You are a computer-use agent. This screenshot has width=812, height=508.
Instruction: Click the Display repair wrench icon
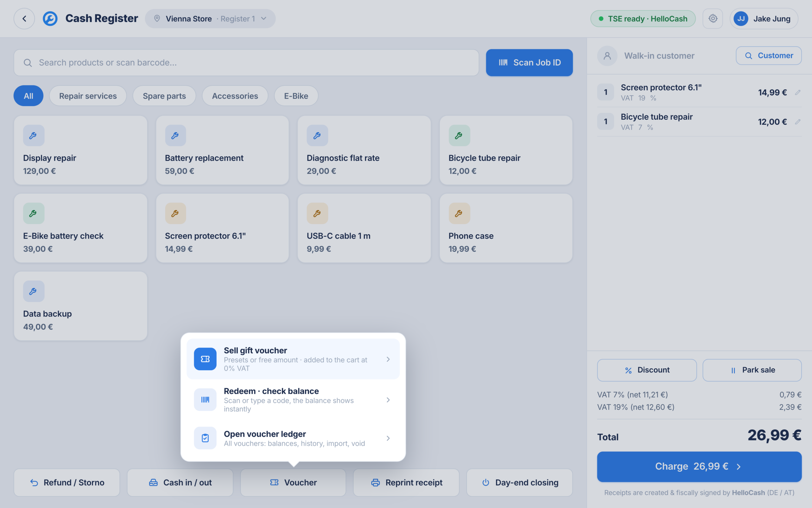point(34,135)
